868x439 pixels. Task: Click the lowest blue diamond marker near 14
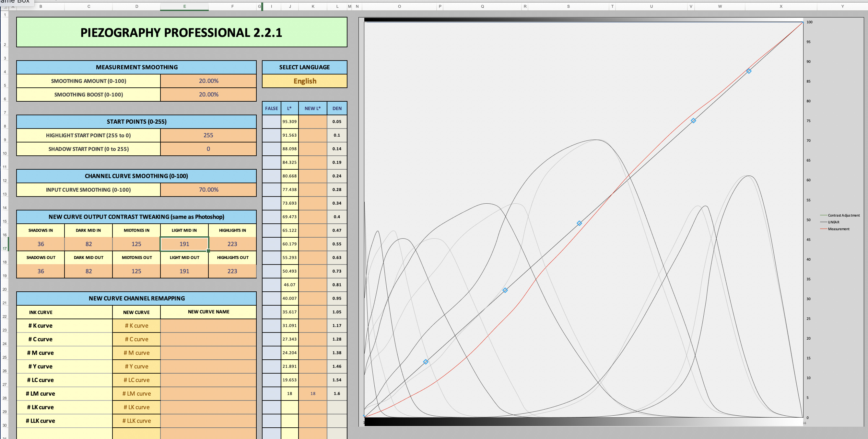pyautogui.click(x=426, y=362)
